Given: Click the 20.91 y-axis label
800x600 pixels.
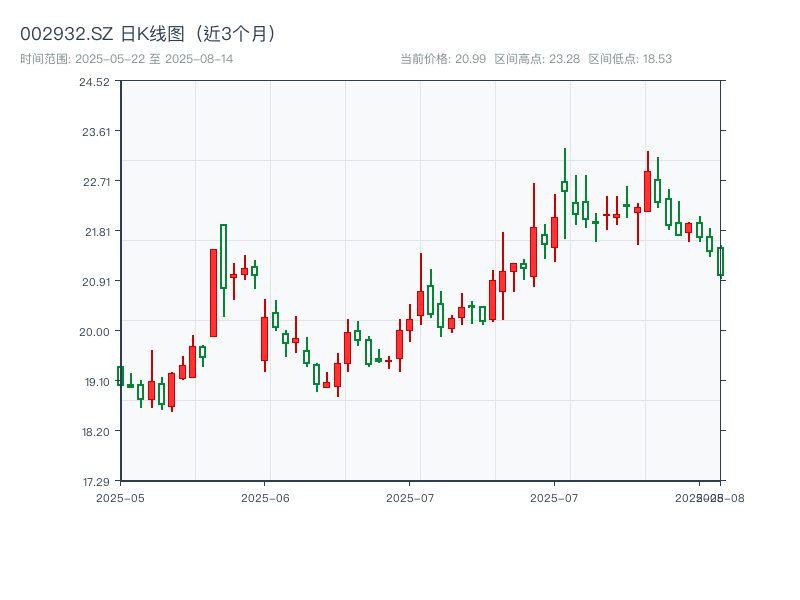Looking at the screenshot, I should click(95, 282).
